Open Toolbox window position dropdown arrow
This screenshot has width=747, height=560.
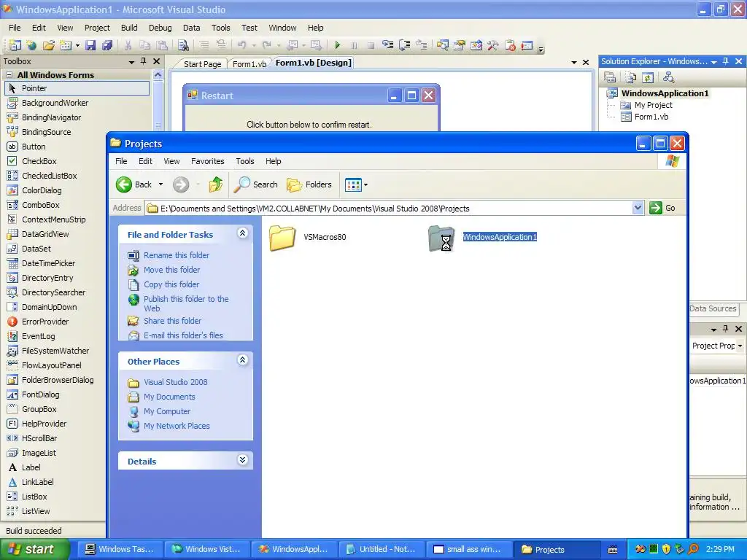click(x=131, y=61)
